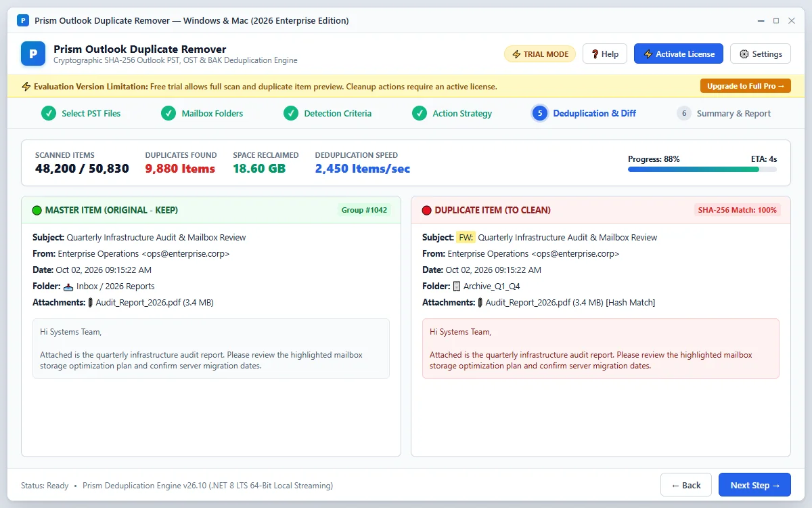812x508 pixels.
Task: Maximize the application window
Action: (776, 21)
